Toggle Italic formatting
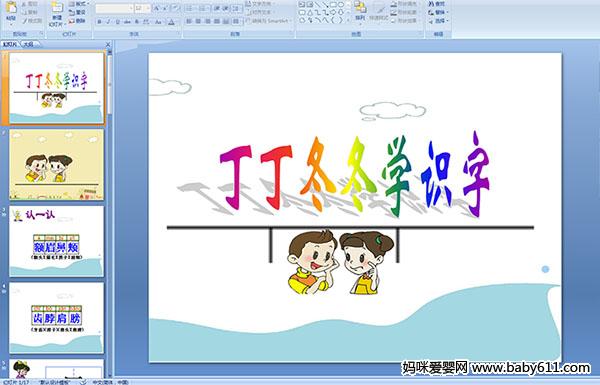600x385 pixels. point(108,22)
